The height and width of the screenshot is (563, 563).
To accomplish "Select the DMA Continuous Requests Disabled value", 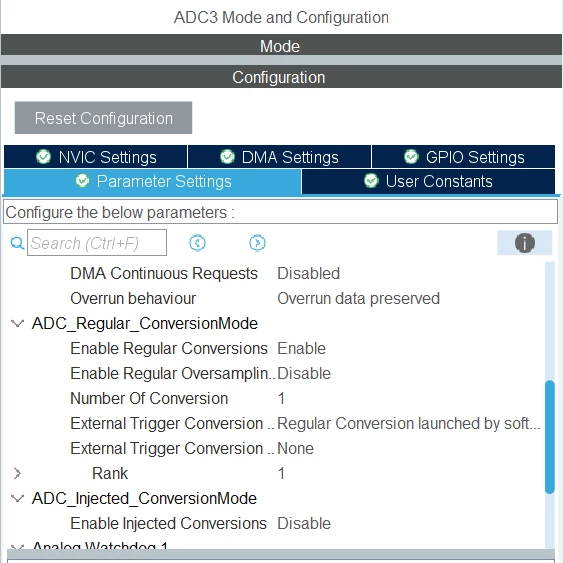I will click(x=308, y=274).
